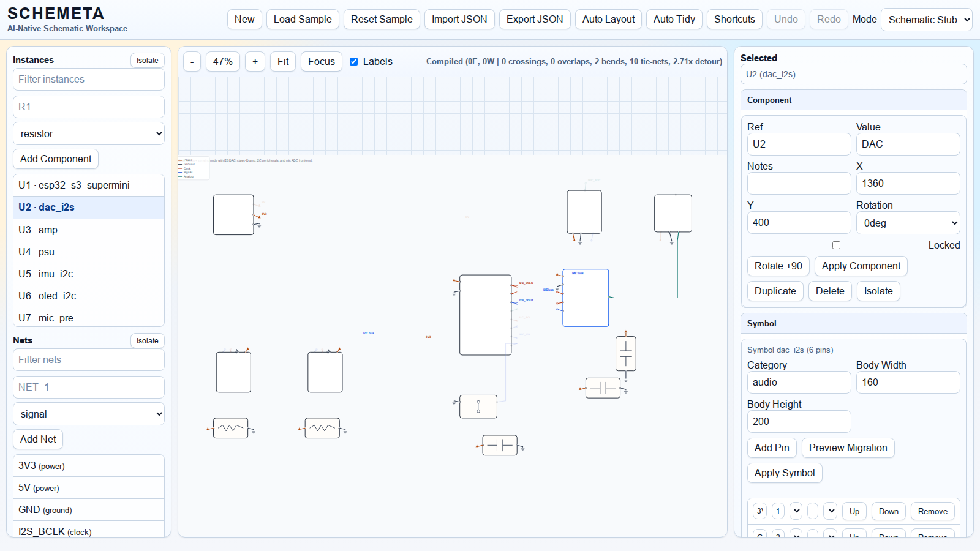Select the vertical capacitor symbol on canvas
Viewport: 980px width, 551px height.
(x=625, y=353)
